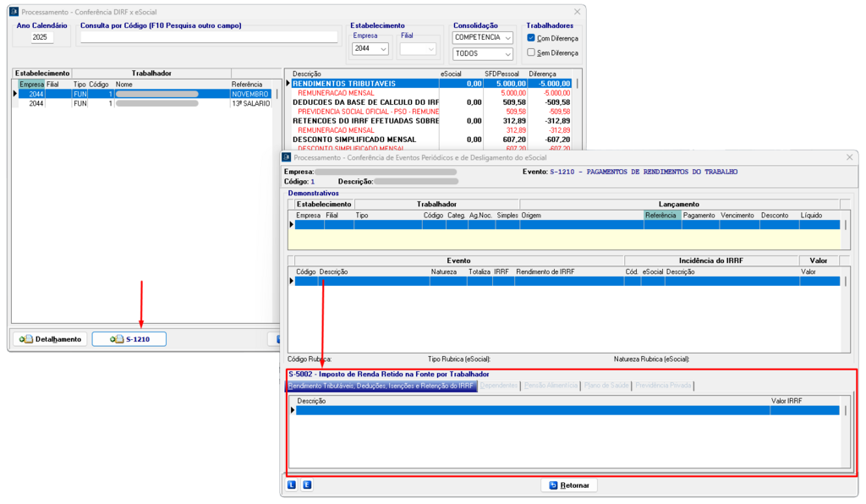Close the Conferência DIRF x eSocial window

coord(577,12)
